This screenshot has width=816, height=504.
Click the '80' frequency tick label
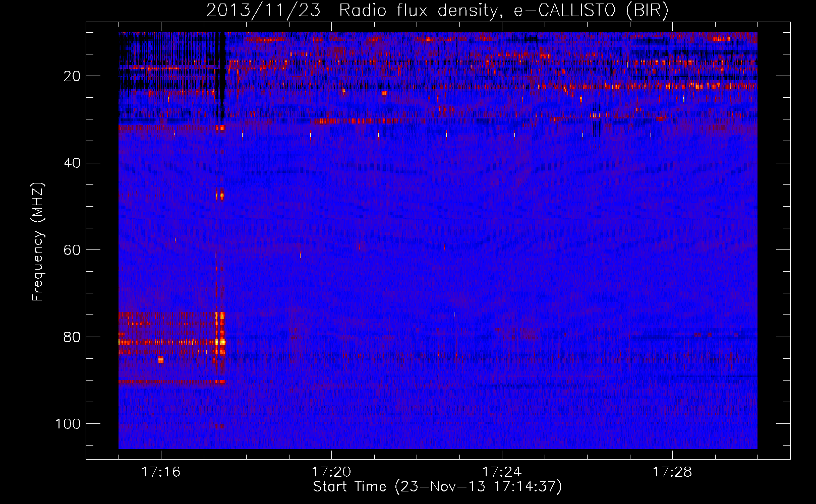(x=72, y=337)
